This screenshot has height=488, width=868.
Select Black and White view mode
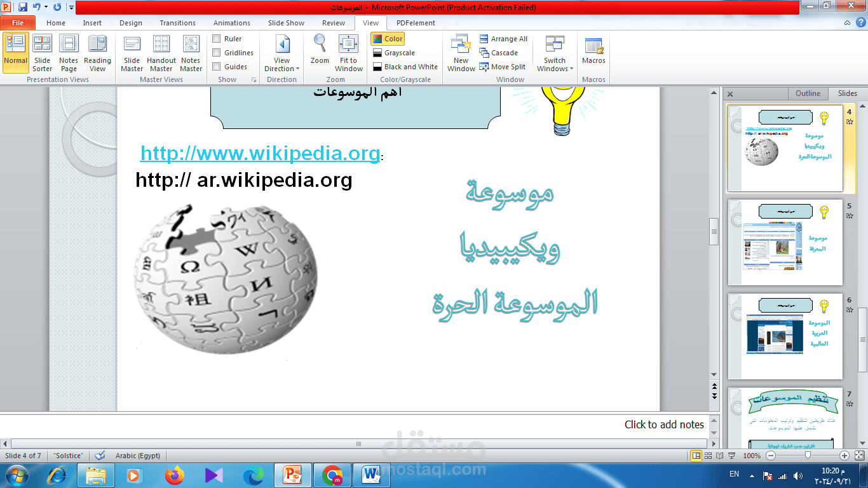[x=405, y=67]
